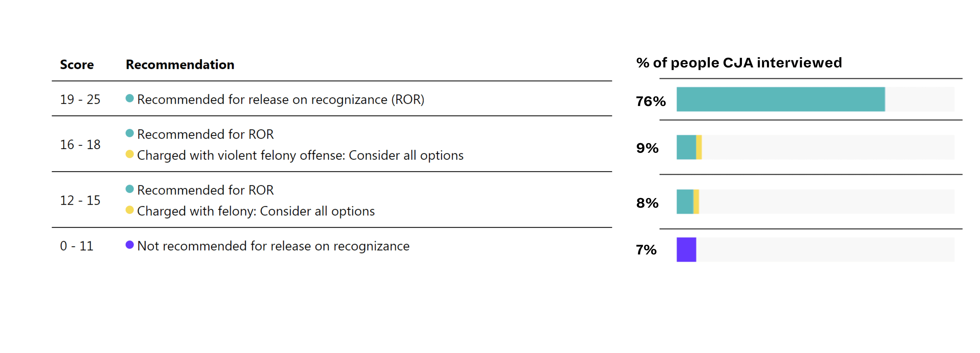The width and height of the screenshot is (980, 353).
Task: Click the teal dot beside the 19 - 25 recommendation
Action: click(x=129, y=98)
